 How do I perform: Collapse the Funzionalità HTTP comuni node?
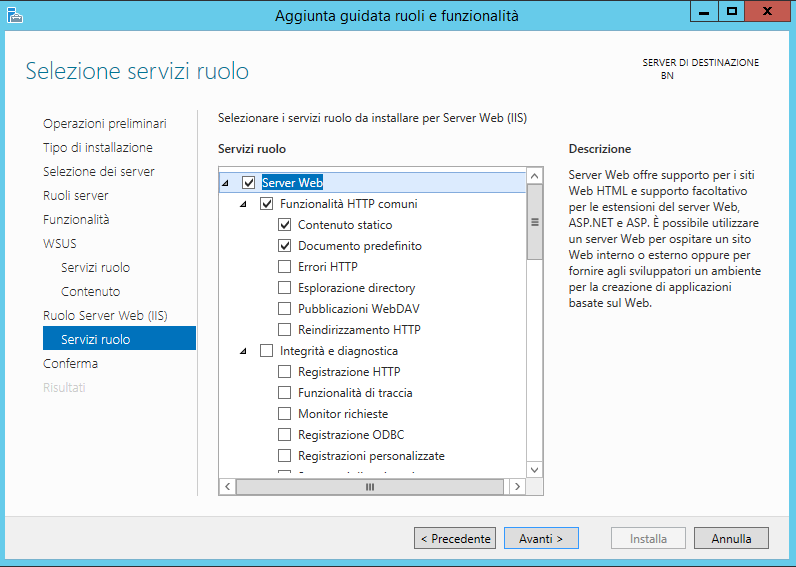coord(244,204)
